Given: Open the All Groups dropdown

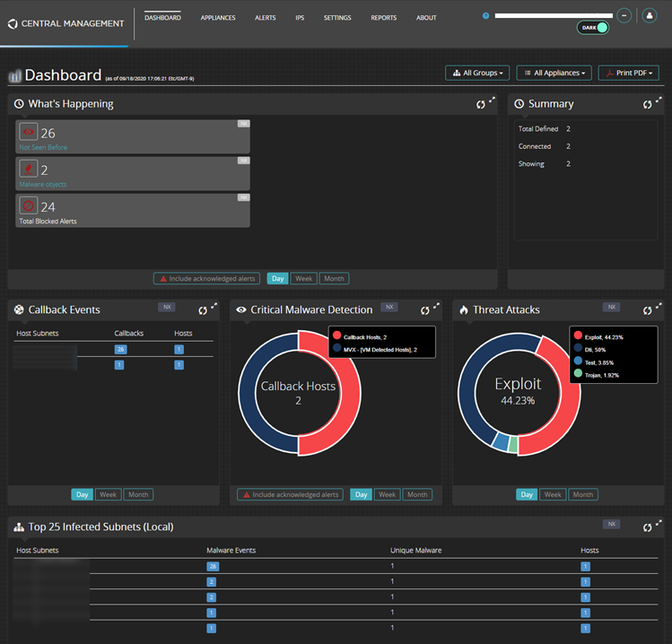Looking at the screenshot, I should click(477, 73).
